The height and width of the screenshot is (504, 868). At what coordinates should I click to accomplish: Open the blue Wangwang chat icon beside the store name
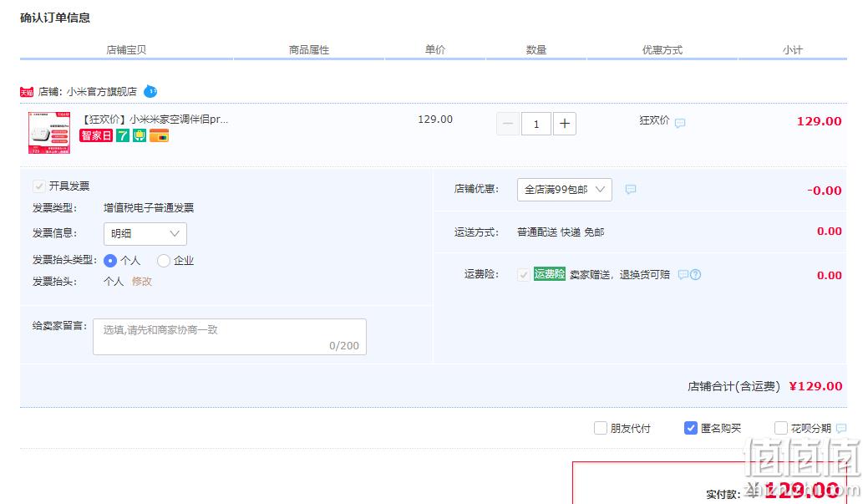[x=150, y=91]
